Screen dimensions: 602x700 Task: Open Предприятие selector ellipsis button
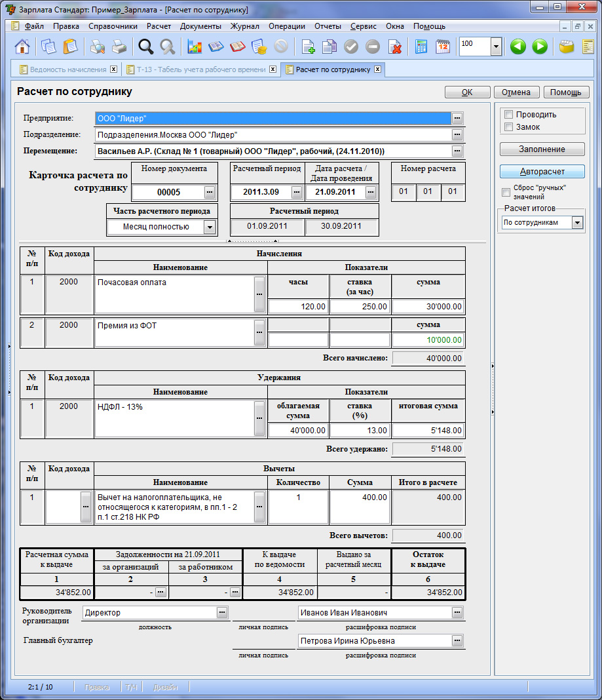tap(457, 118)
